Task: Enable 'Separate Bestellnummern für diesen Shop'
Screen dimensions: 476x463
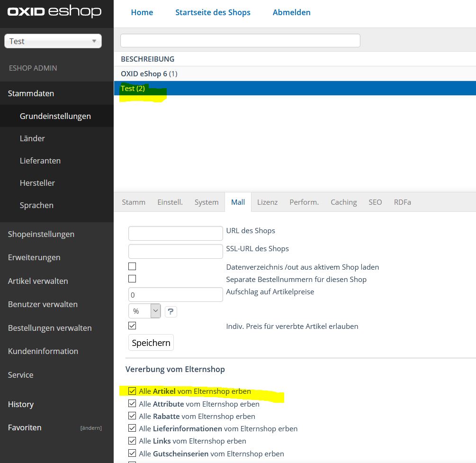Action: click(x=132, y=279)
